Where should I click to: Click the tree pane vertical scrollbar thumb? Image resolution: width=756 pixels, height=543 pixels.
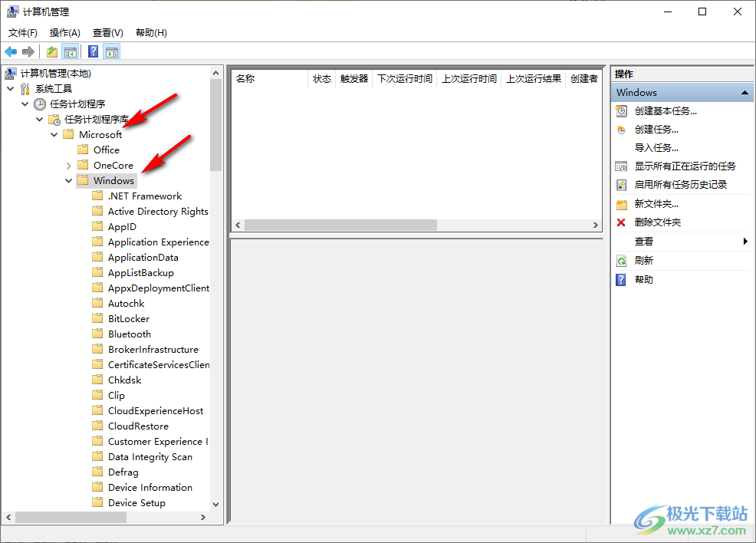(215, 125)
